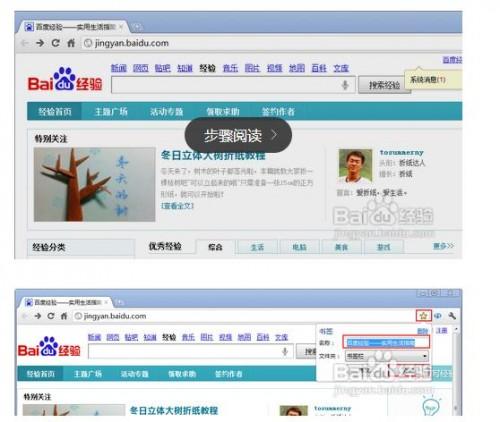Open the 网页 link in top window
500x422 pixels.
pos(141,68)
